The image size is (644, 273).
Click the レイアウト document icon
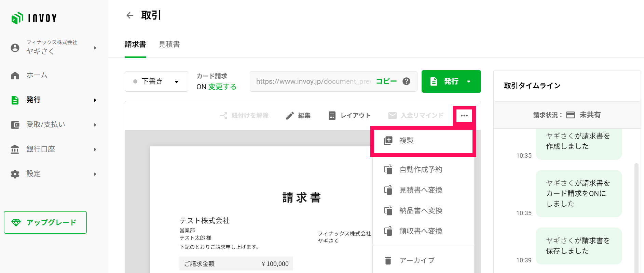click(332, 116)
